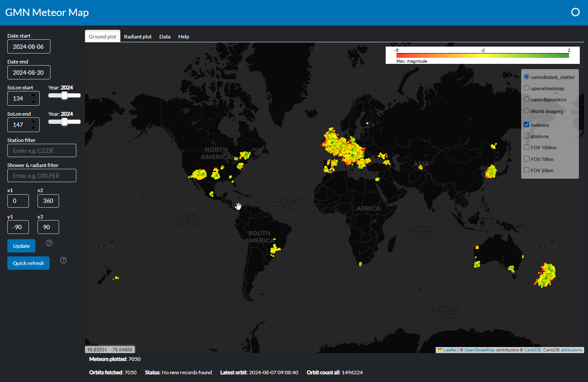Enable the stations layer checkbox
588x382 pixels.
point(526,136)
